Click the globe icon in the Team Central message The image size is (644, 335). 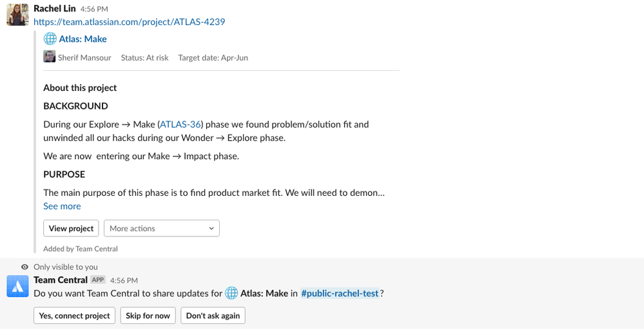(231, 293)
